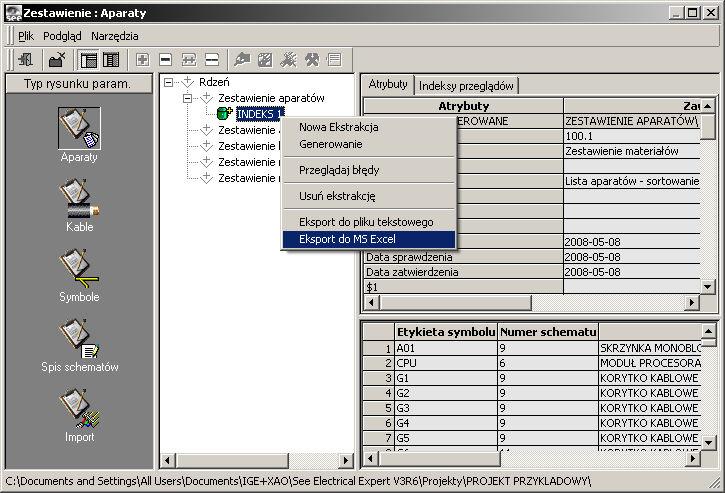This screenshot has width=725, height=493.
Task: Click the Atrybuty column header
Action: (463, 106)
